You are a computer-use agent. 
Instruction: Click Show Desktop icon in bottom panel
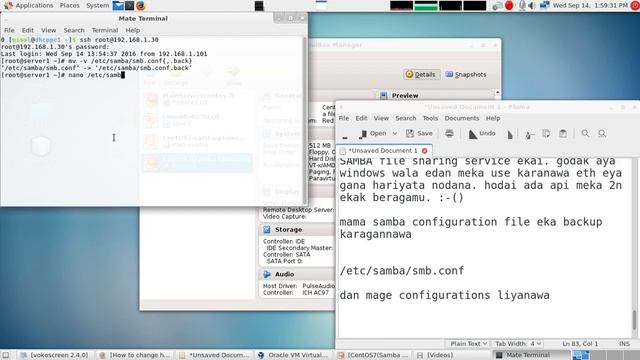click(5, 355)
